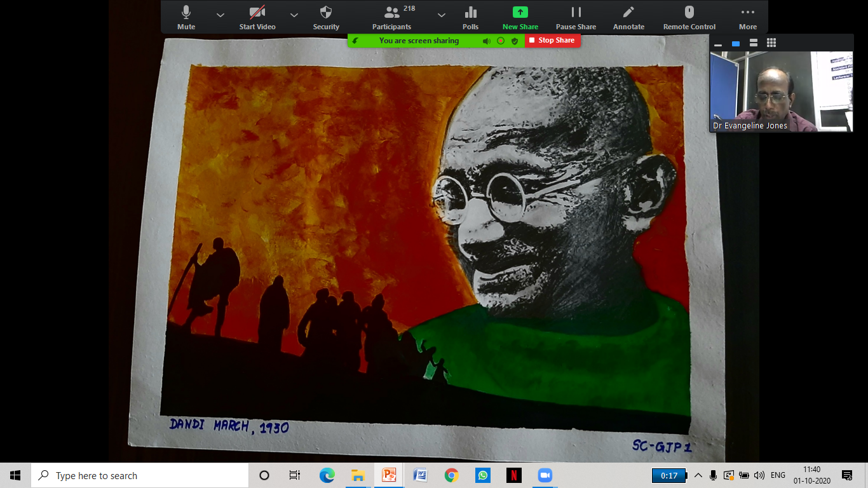Click the encryption shield icon
The height and width of the screenshot is (488, 868).
click(515, 41)
